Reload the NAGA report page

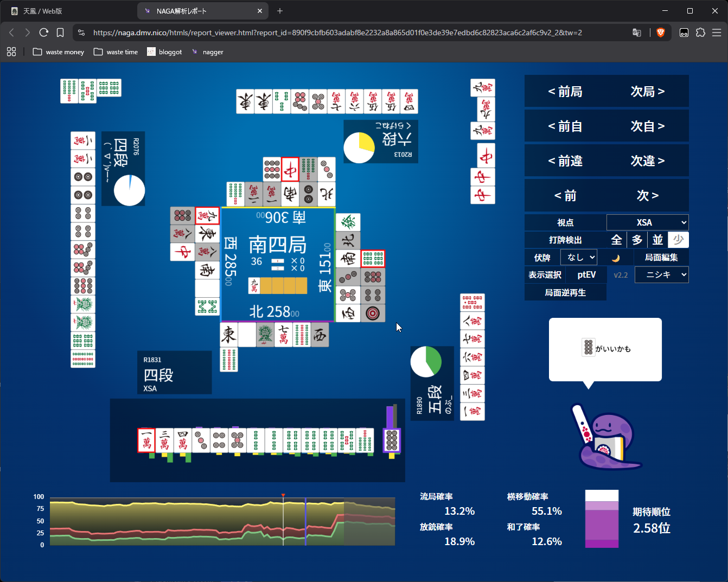(44, 33)
